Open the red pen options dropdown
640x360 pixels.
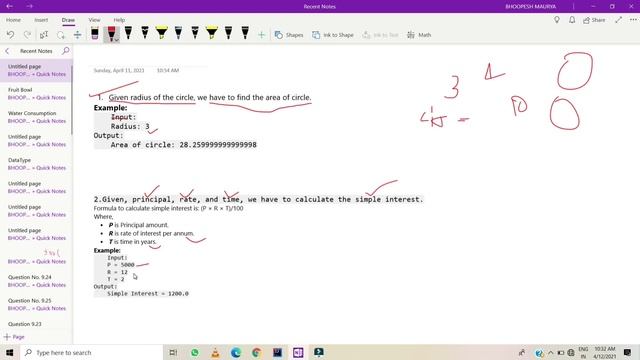117,40
